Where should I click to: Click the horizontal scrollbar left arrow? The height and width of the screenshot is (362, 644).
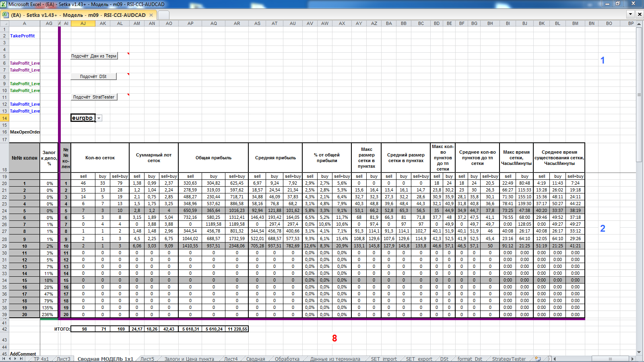pos(555,358)
